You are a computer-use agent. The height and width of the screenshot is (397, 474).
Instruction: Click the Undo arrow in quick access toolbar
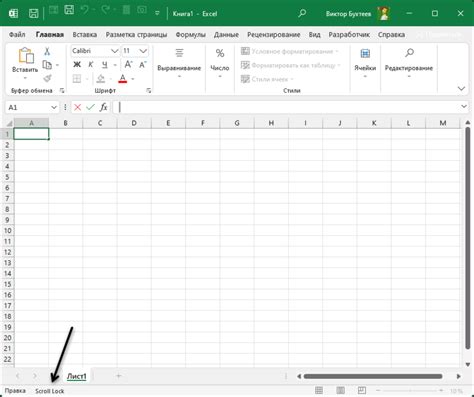pos(85,10)
